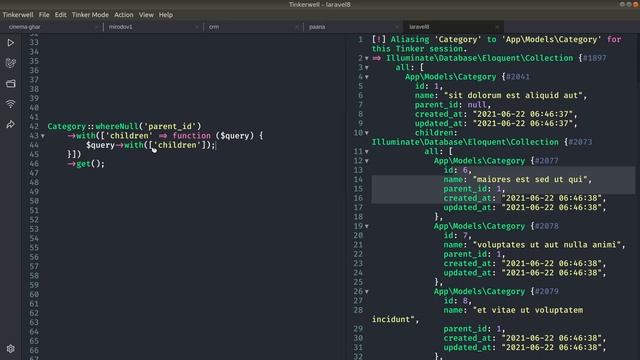The width and height of the screenshot is (640, 360).
Task: Open the Tinkerwell menu
Action: 18,15
